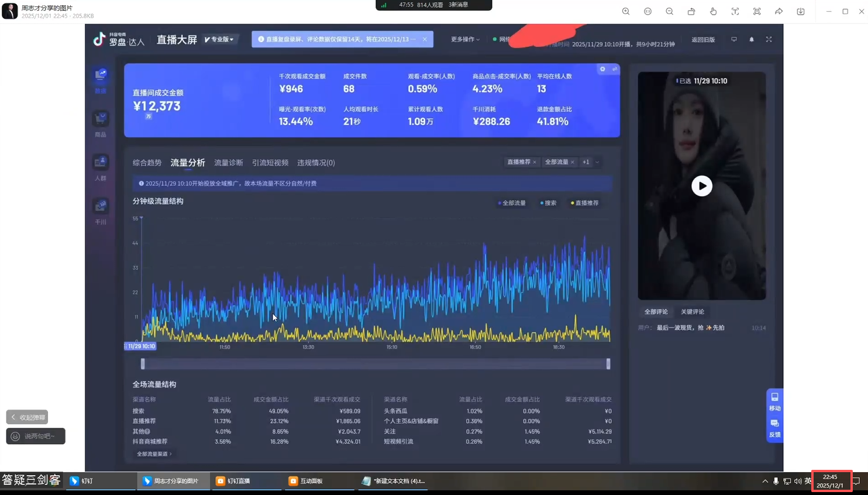Open the 专业版 version dropdown
Screen dimensions: 868x495
pyautogui.click(x=219, y=40)
